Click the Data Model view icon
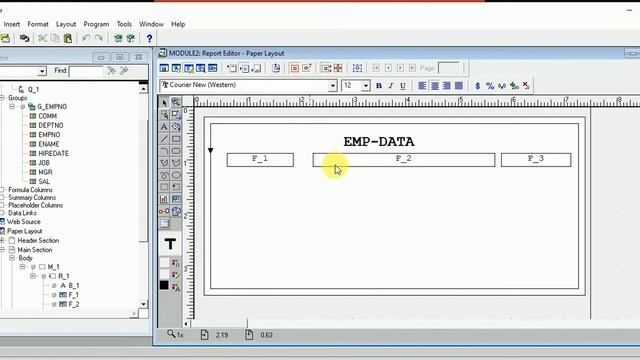This screenshot has height=360, width=640. click(164, 68)
